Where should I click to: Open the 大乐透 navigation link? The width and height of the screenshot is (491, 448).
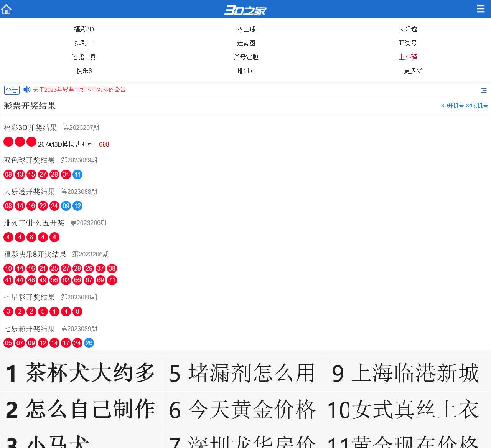[x=408, y=29]
